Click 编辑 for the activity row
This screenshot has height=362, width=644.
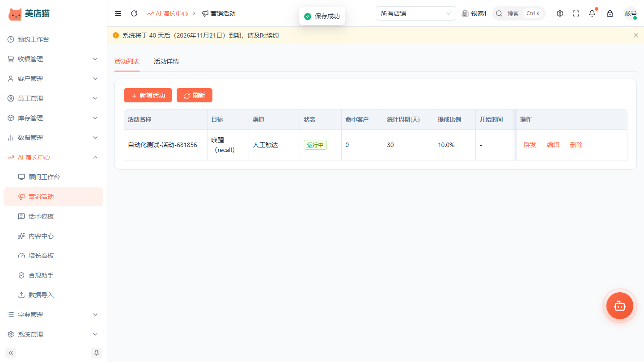pos(553,145)
